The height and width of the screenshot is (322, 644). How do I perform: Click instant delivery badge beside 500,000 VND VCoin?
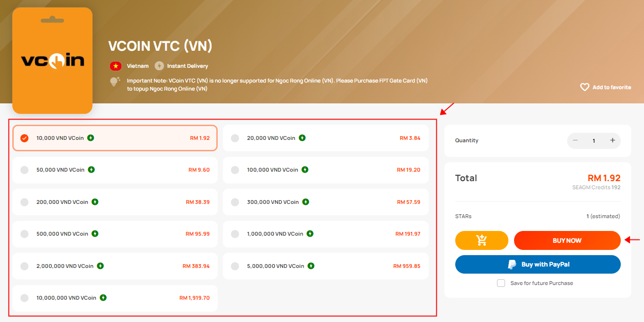coord(95,234)
